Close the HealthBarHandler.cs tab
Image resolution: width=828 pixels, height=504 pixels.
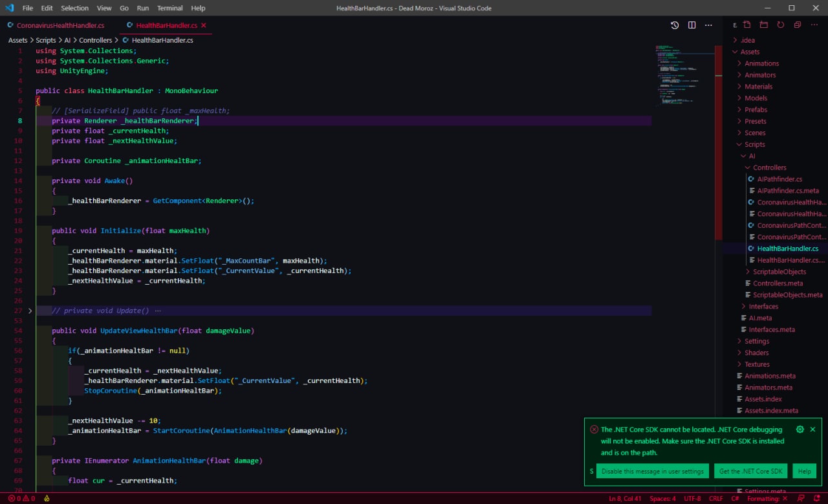[204, 25]
